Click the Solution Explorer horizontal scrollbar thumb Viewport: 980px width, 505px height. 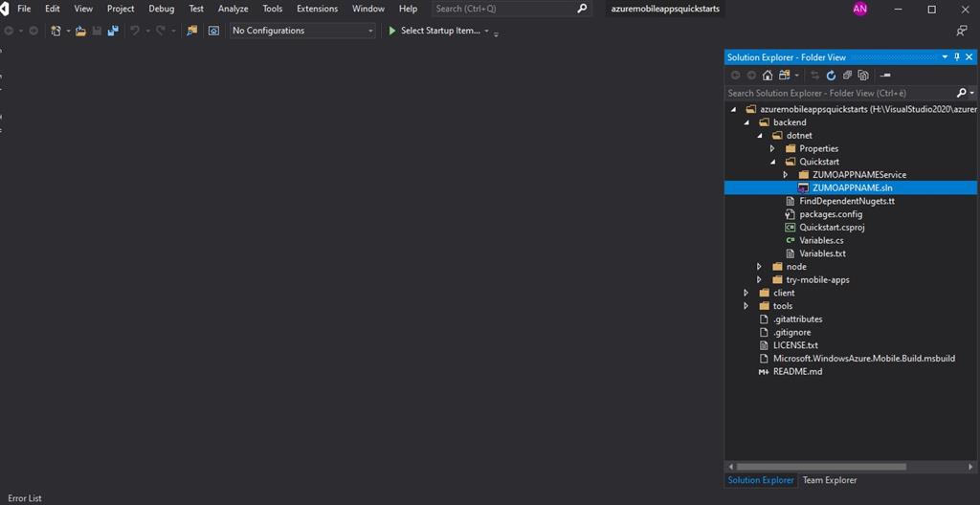pos(820,467)
